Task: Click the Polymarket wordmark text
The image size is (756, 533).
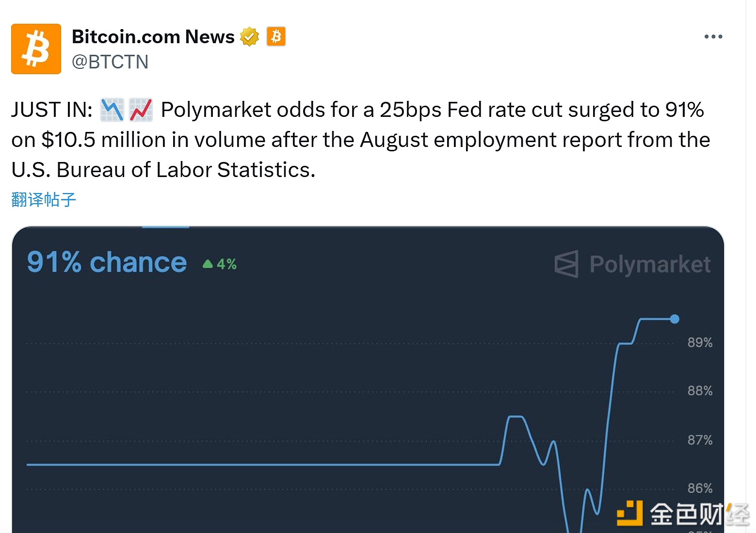Action: point(650,265)
